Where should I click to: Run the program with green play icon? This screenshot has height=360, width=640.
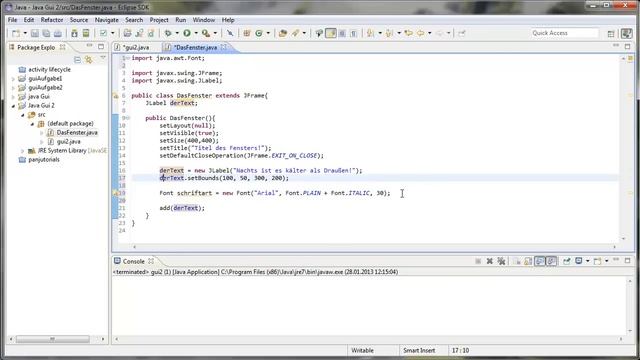[187, 33]
